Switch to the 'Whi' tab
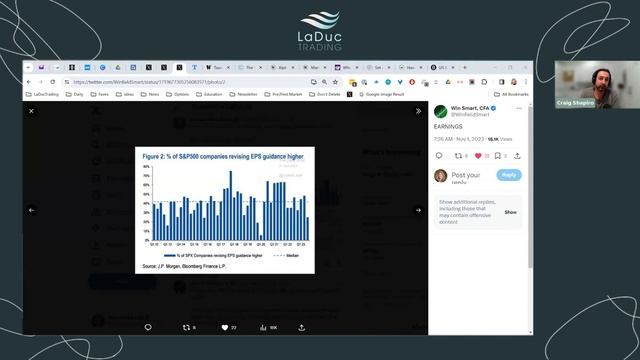The width and height of the screenshot is (640, 360). [347, 67]
